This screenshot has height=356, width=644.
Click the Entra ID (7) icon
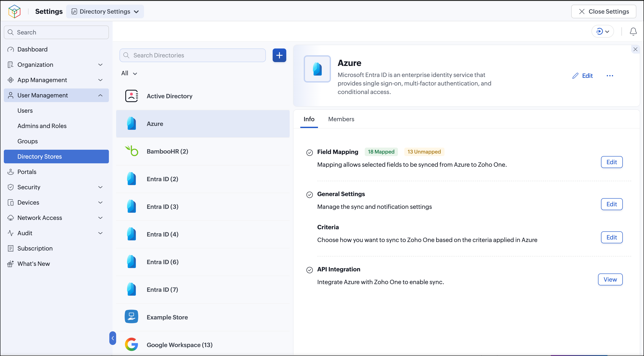point(131,289)
